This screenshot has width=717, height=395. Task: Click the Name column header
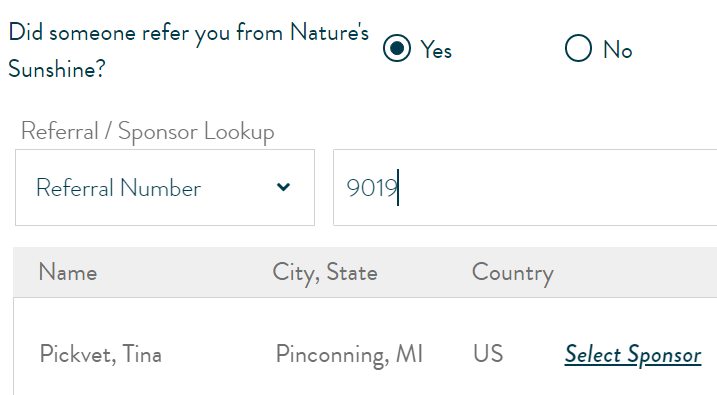pyautogui.click(x=68, y=272)
